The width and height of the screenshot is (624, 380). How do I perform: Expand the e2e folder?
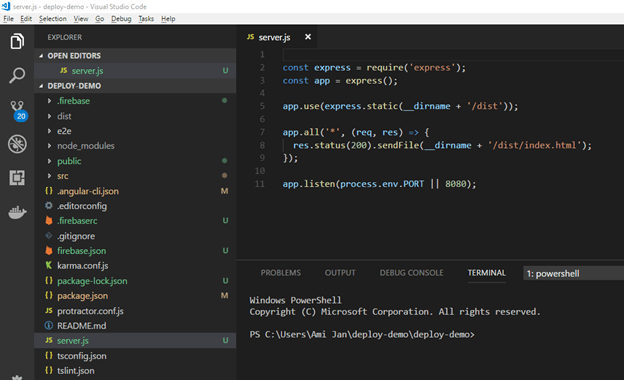pos(49,131)
